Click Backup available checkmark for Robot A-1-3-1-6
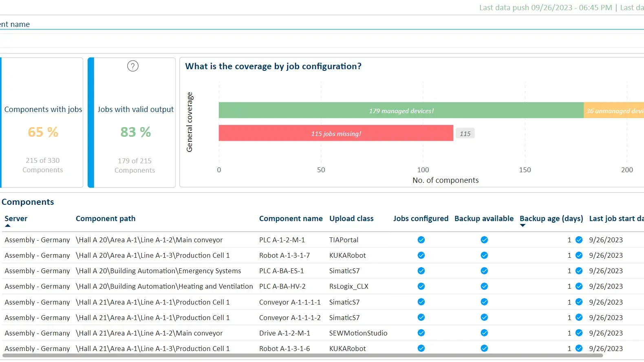 484,348
